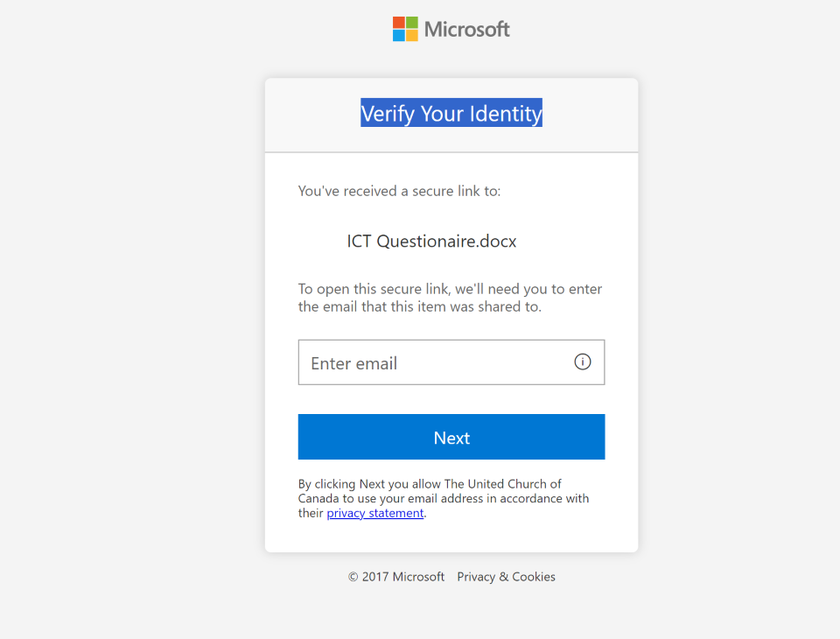
Task: Open the privacy statement link
Action: tap(375, 513)
